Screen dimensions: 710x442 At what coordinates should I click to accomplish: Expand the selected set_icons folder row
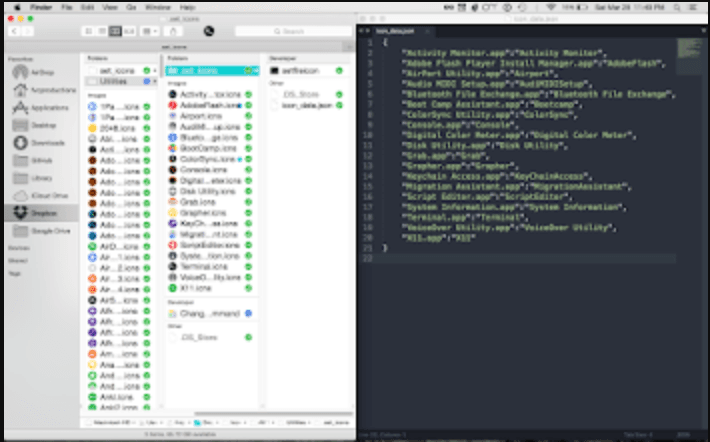pos(203,71)
